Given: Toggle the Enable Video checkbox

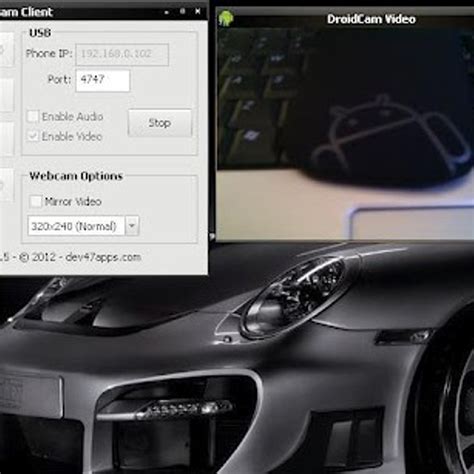Looking at the screenshot, I should coord(33,136).
